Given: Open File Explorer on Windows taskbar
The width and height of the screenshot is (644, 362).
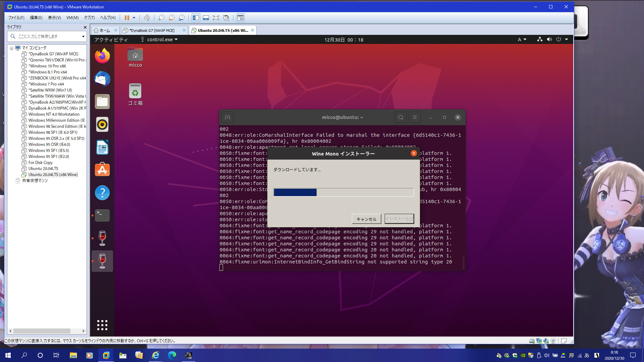Looking at the screenshot, I should coord(73,355).
